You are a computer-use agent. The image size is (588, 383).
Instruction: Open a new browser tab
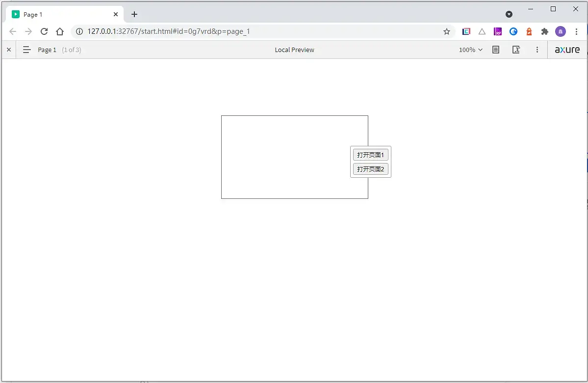pyautogui.click(x=134, y=14)
